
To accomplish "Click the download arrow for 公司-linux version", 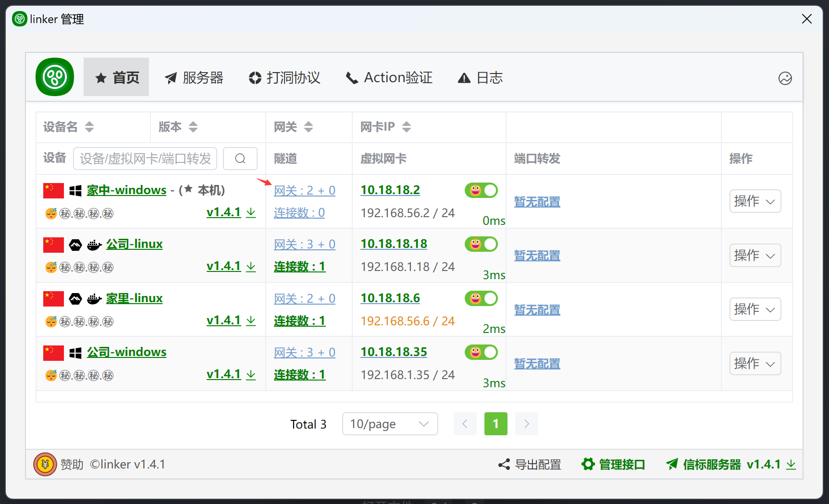I will point(251,266).
